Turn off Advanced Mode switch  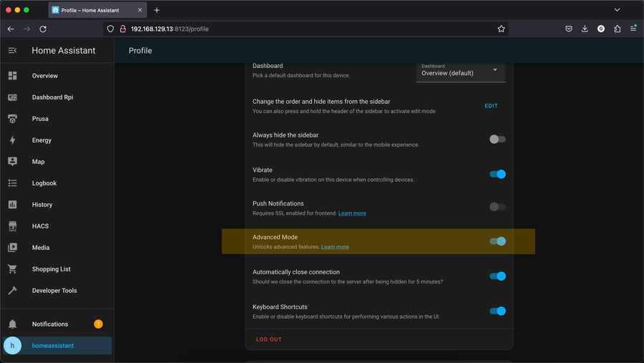[497, 241]
